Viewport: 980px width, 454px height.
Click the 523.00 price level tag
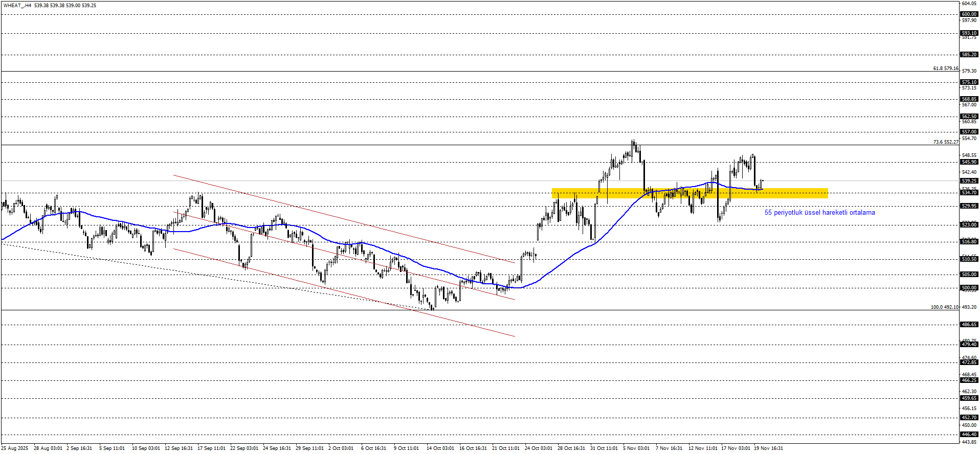(969, 225)
